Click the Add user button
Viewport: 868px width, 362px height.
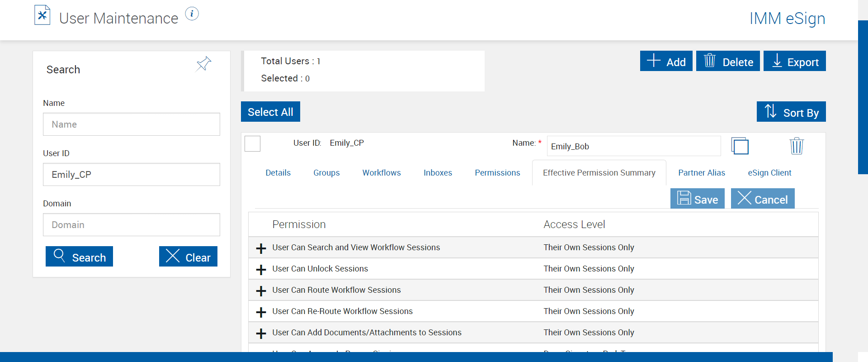(x=666, y=61)
